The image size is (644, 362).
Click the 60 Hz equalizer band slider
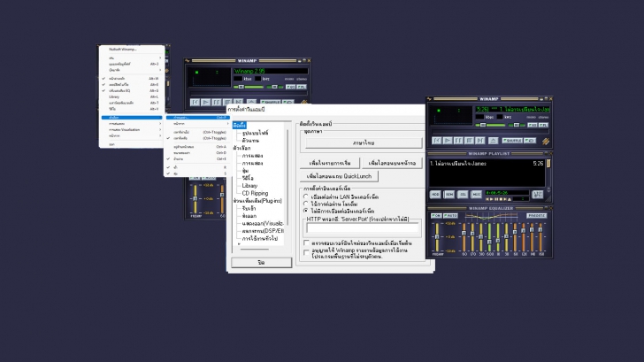464,237
